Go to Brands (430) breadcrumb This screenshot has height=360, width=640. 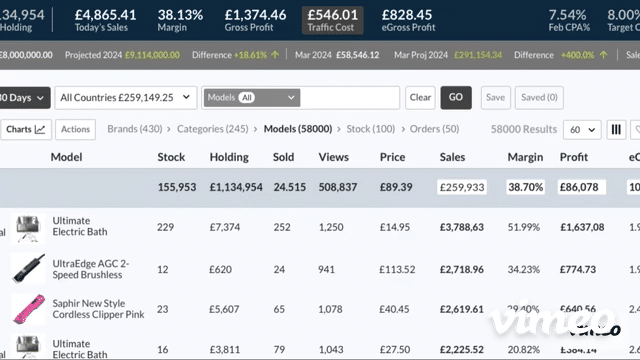135,129
